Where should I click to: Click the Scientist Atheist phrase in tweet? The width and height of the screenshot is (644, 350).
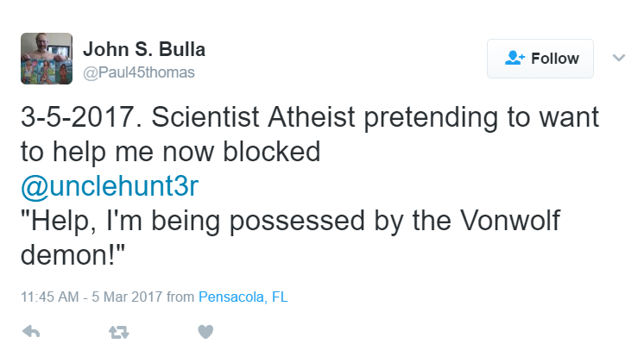coord(253,117)
